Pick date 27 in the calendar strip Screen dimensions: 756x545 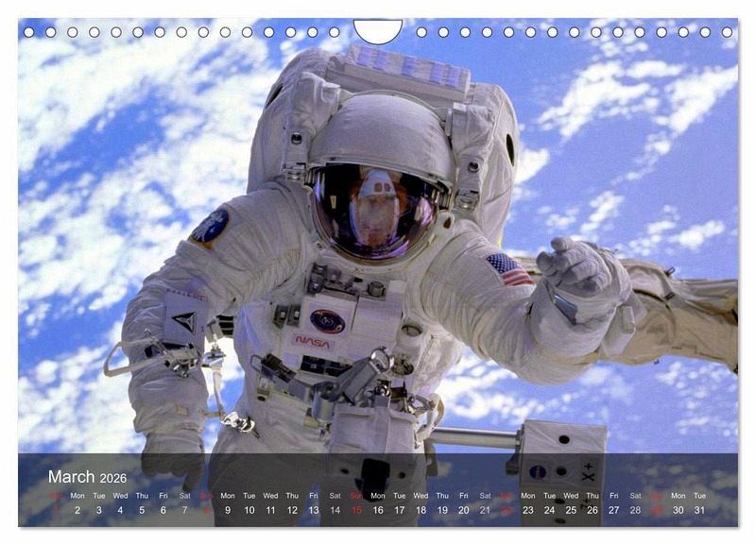[x=613, y=510]
